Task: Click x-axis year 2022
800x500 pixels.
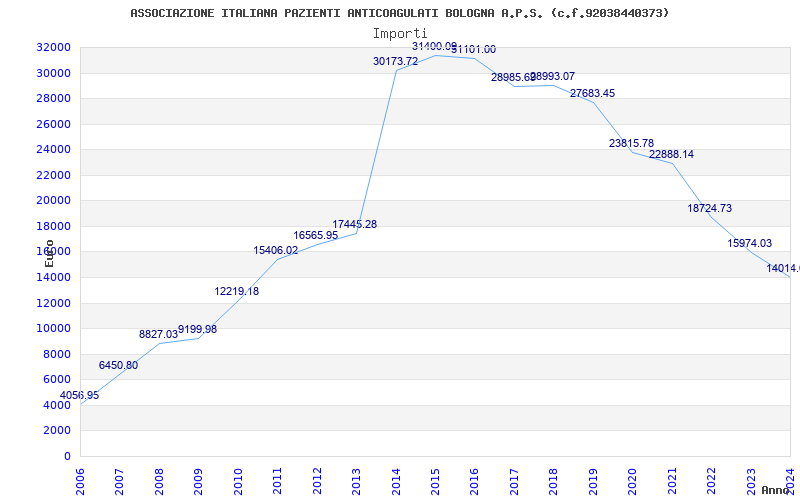Action: [711, 480]
